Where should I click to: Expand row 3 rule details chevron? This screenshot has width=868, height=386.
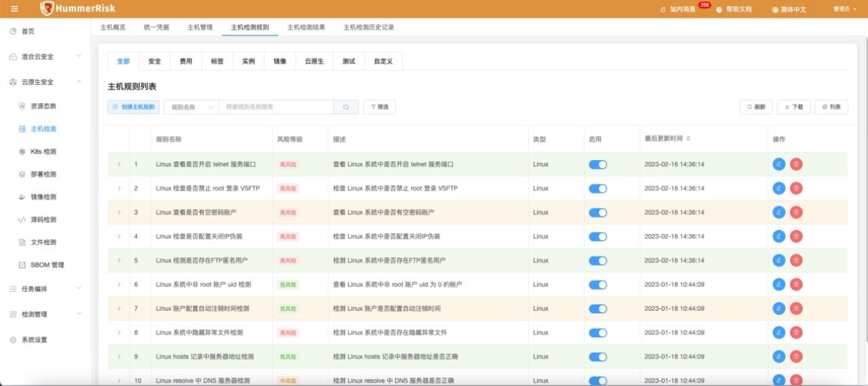[119, 212]
